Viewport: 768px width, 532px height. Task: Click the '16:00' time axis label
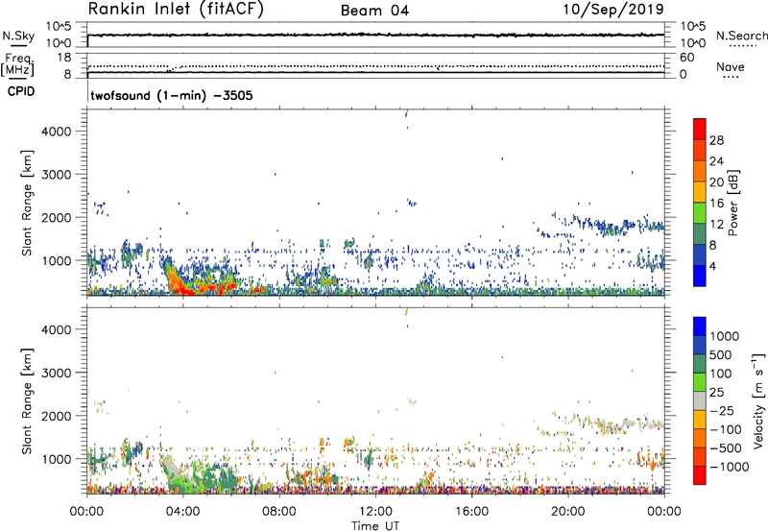tap(471, 512)
